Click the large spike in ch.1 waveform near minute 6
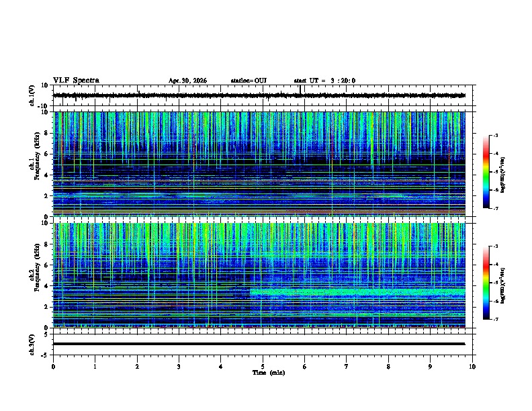Viewport: 532px width, 411px height. 300,91
